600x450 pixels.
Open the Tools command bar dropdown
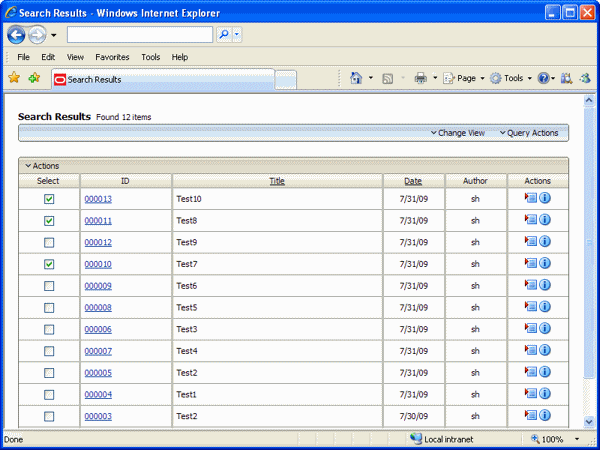point(511,78)
